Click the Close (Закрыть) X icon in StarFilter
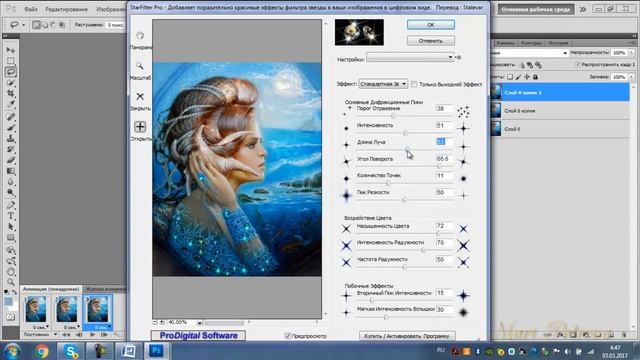 140,96
